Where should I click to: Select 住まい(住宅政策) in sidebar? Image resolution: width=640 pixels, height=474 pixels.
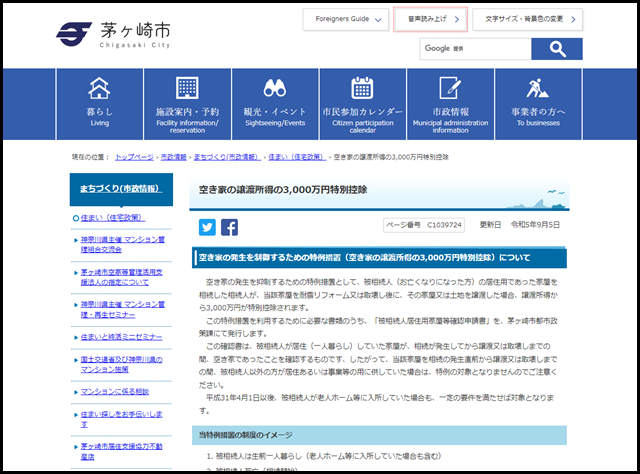[x=110, y=217]
